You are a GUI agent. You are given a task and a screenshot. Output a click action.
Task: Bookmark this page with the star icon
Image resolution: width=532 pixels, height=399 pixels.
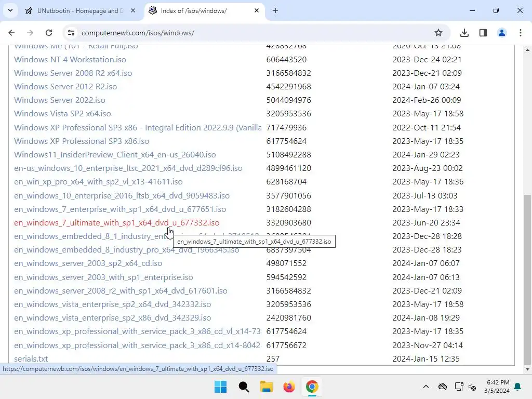tap(438, 33)
